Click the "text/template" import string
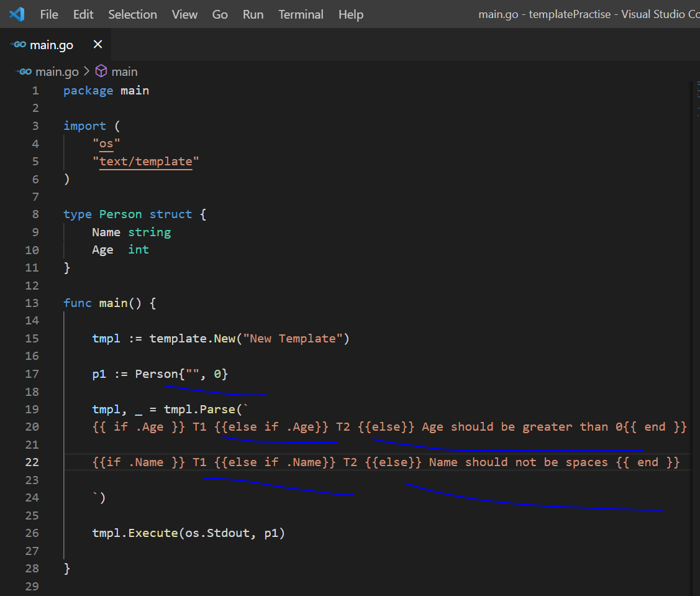The width and height of the screenshot is (700, 596). click(145, 162)
